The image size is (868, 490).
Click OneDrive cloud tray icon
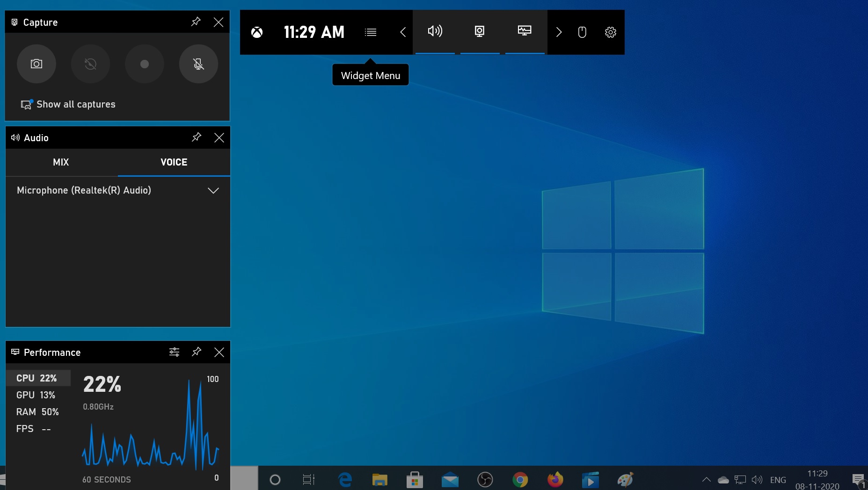pyautogui.click(x=723, y=480)
